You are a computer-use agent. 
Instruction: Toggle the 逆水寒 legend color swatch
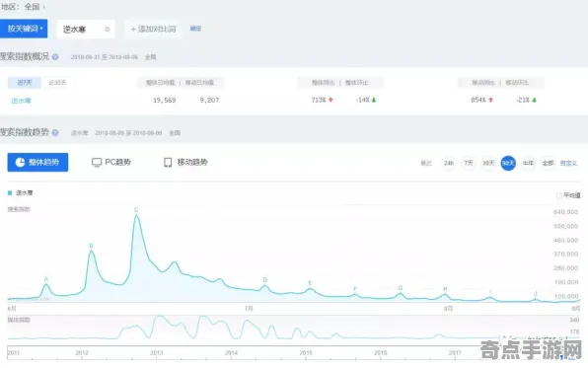coord(10,192)
